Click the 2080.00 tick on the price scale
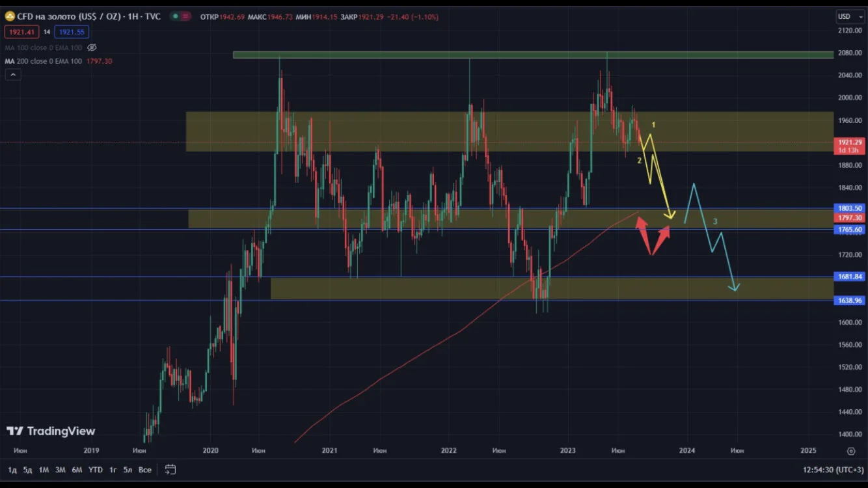This screenshot has width=868, height=488. pos(850,53)
